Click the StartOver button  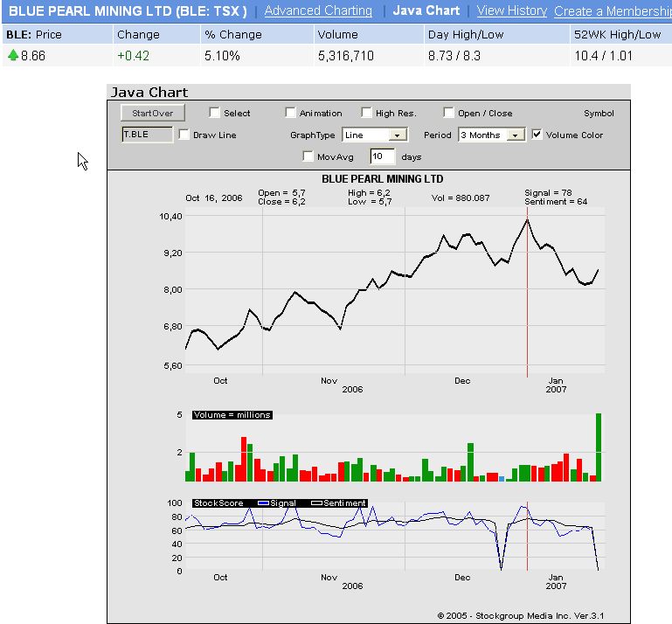pyautogui.click(x=153, y=113)
